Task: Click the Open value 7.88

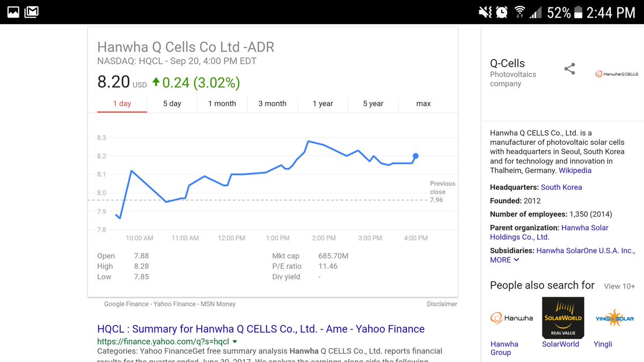Action: pyautogui.click(x=141, y=256)
